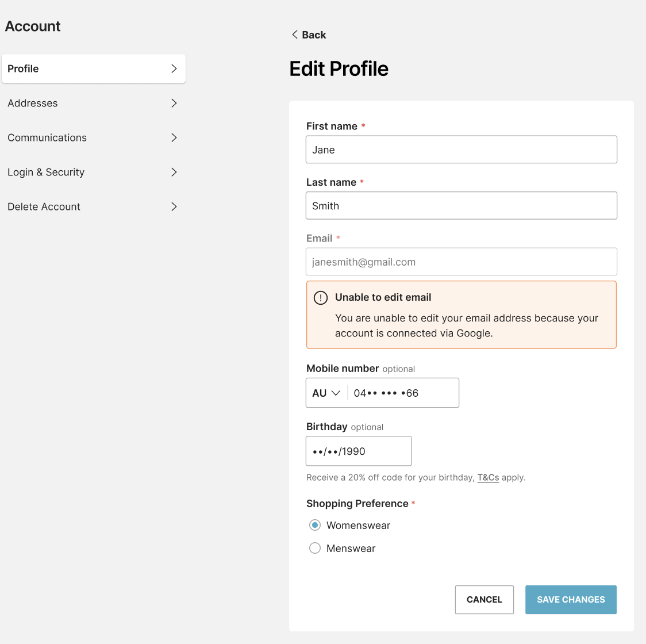This screenshot has height=644, width=646.
Task: Click the alert circle icon in email warning
Action: tap(321, 297)
